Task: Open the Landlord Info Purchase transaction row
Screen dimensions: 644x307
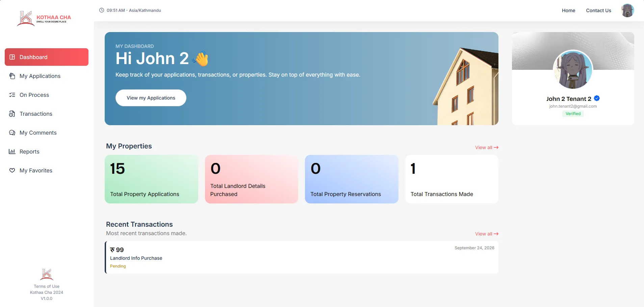Action: [302, 257]
